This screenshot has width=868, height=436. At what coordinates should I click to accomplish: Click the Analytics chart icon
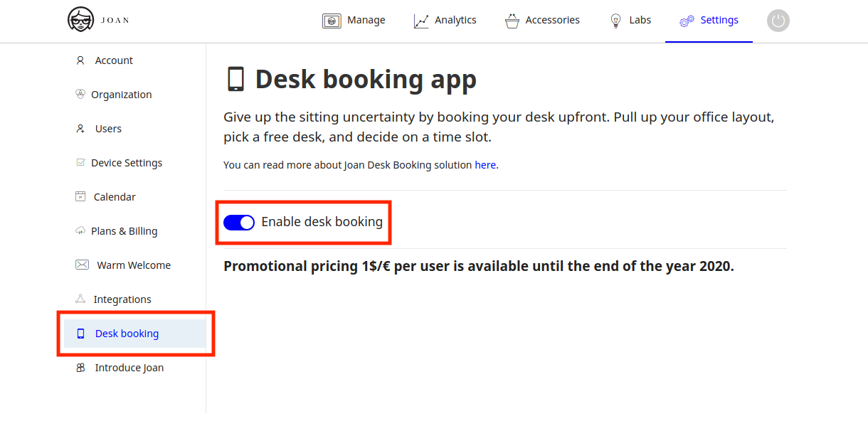click(421, 21)
